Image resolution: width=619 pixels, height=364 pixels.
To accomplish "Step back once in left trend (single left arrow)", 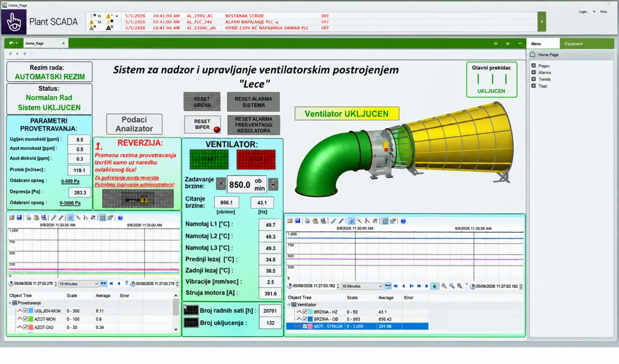I will pos(119,284).
